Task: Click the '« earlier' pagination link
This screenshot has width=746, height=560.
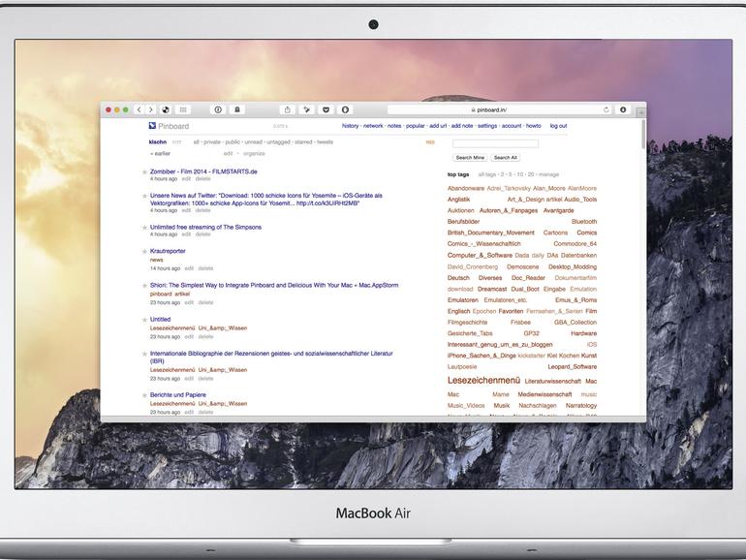Action: 160,153
